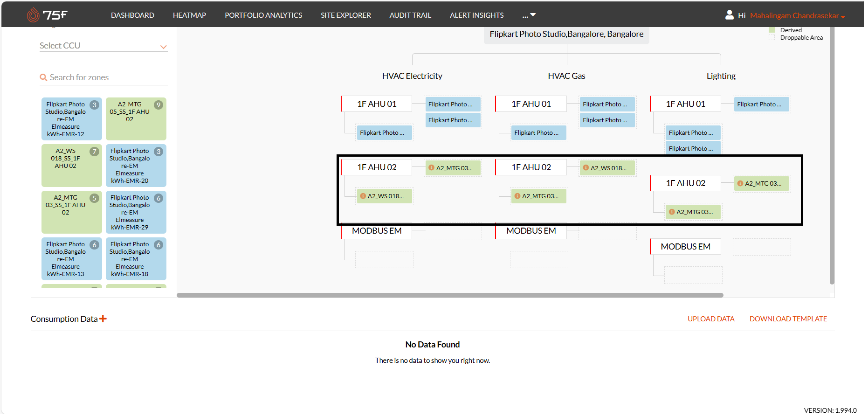Click the count badge 9 on A2_MTG 05_SS_1F AHU 02

coord(158,105)
